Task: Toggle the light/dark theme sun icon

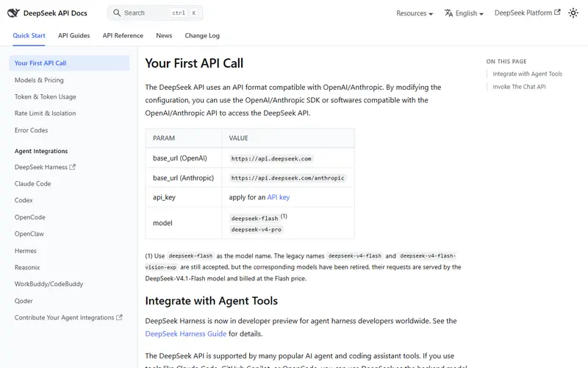Action: click(x=573, y=13)
